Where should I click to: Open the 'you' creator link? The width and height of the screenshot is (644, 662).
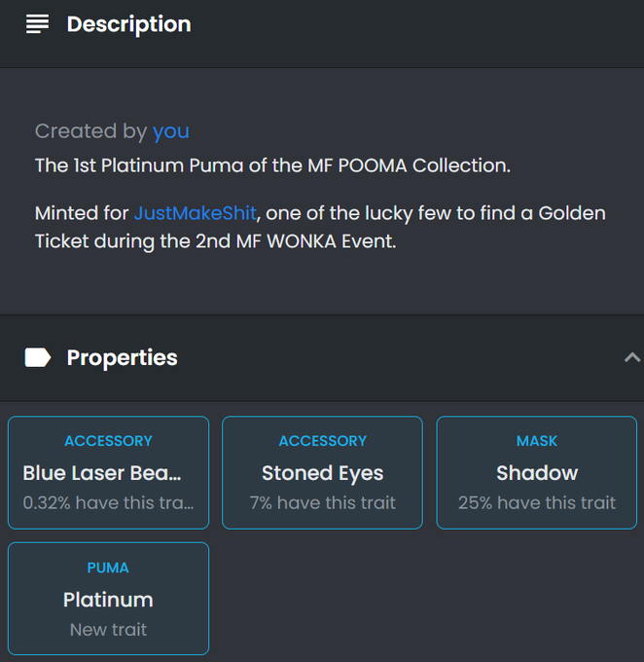coord(170,130)
